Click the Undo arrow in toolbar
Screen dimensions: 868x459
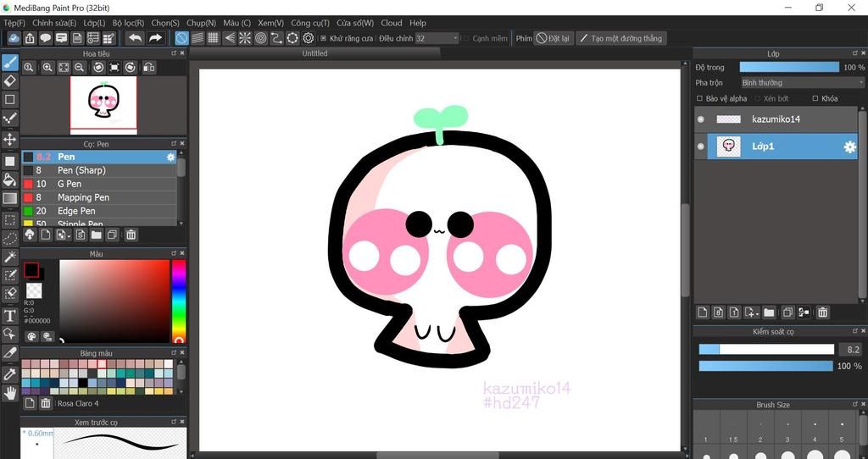(x=135, y=38)
